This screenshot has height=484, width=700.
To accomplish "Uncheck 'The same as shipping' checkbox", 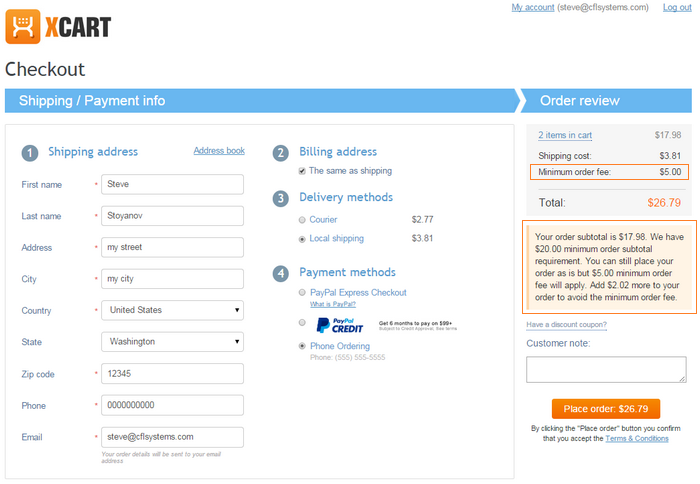I will click(x=302, y=171).
